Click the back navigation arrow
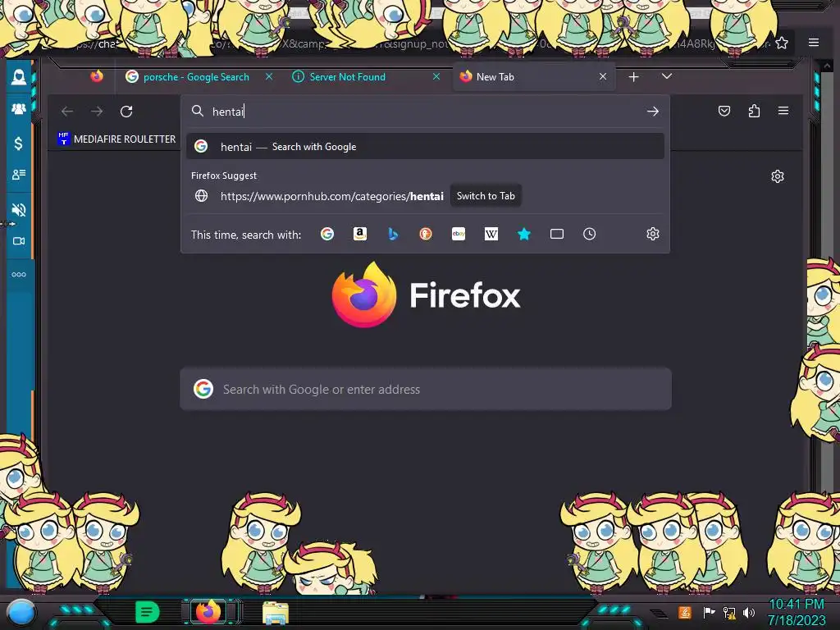The image size is (840, 630). (x=67, y=112)
